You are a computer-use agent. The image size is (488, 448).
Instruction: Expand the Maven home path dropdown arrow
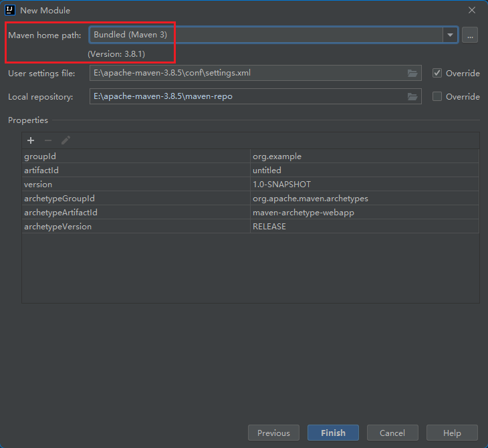(450, 35)
